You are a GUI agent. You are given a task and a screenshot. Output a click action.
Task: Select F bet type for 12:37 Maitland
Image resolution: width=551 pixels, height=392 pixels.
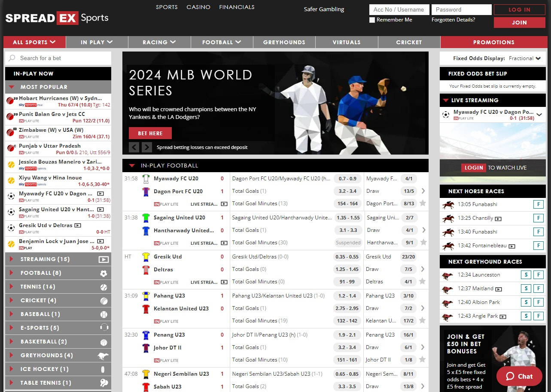point(538,289)
